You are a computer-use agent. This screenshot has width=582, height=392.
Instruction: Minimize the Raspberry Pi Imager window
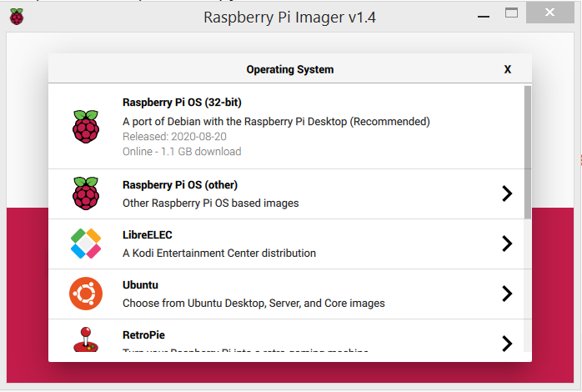[x=484, y=17]
